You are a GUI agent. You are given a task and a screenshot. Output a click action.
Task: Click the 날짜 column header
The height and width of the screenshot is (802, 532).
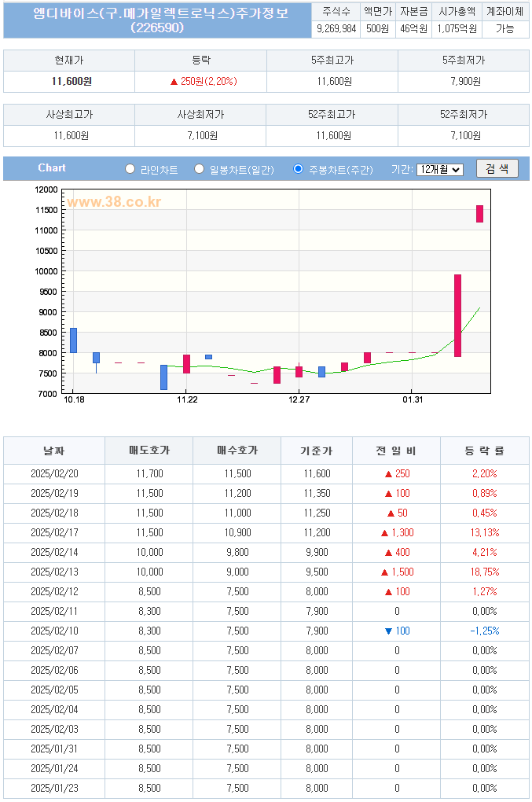pyautogui.click(x=54, y=451)
